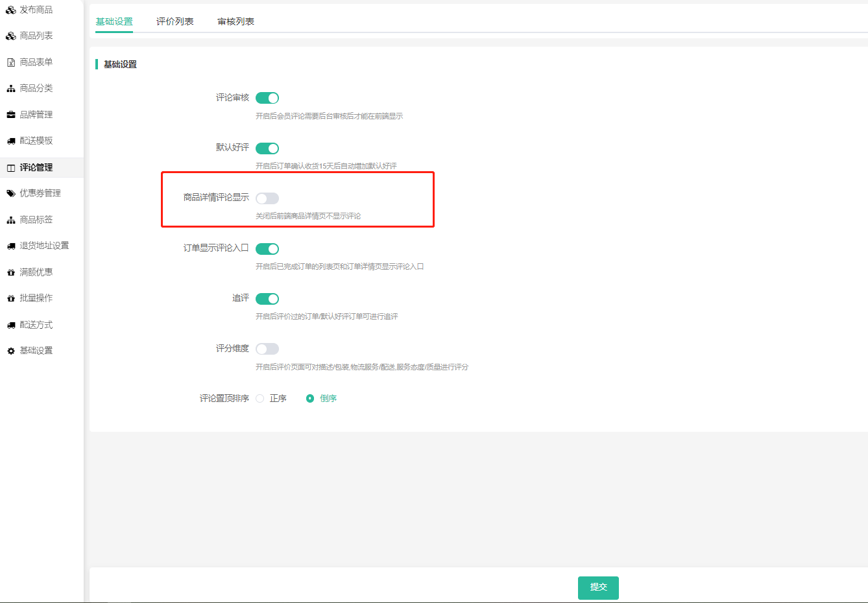Turn off the 默认好评 switch
This screenshot has height=603, width=868.
[267, 148]
